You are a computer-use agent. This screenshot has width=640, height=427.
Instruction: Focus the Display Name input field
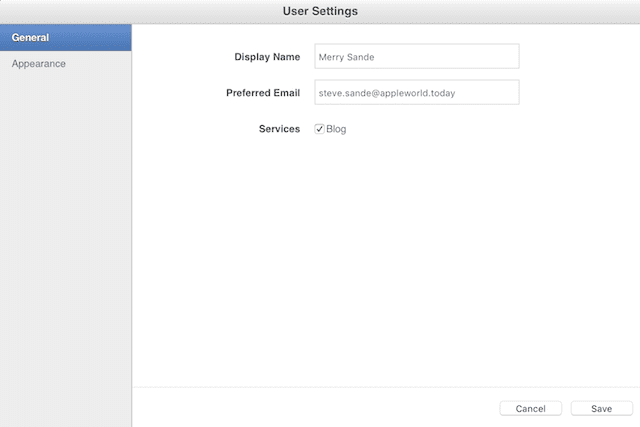coord(416,57)
